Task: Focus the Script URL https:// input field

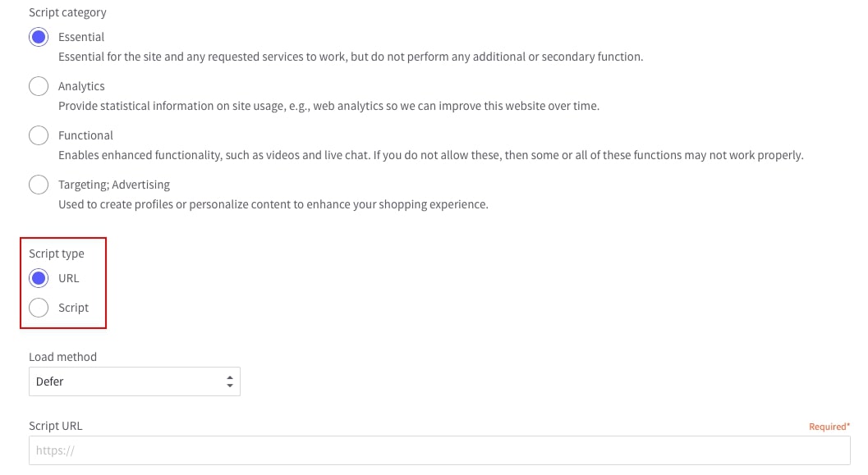Action: 439,450
